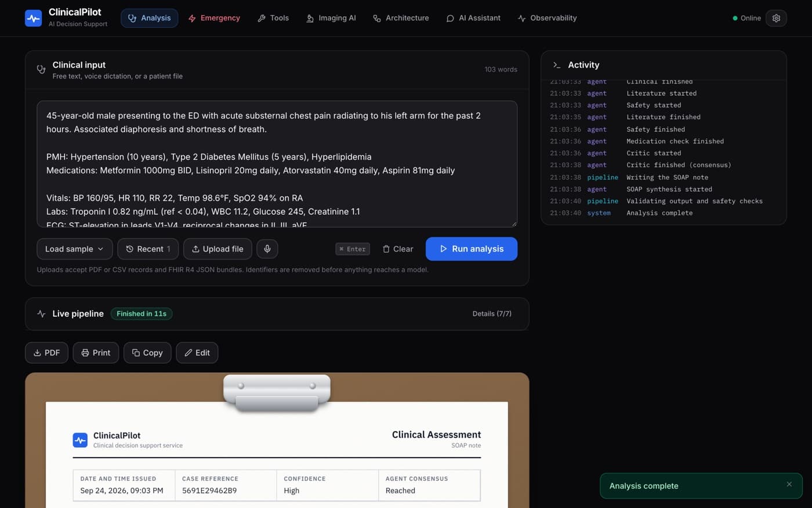Click Run analysis button
The height and width of the screenshot is (508, 812).
(x=472, y=248)
